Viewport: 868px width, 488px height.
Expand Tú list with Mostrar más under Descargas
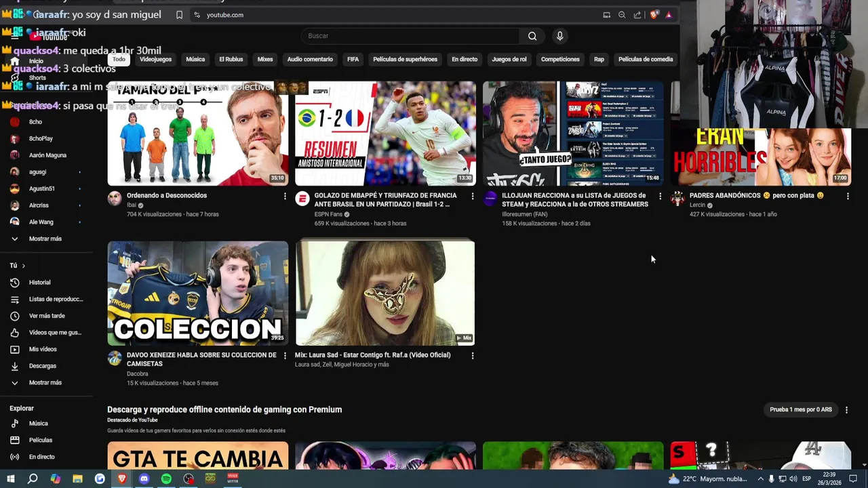(x=46, y=383)
